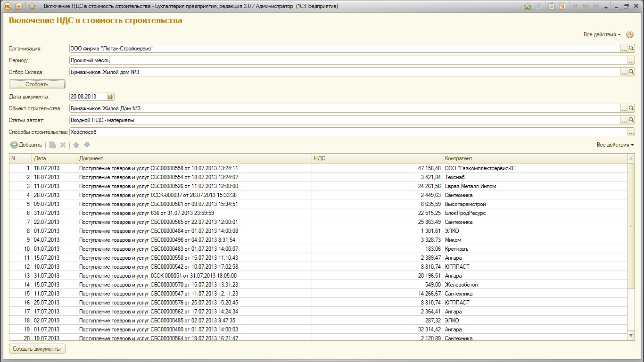Sort by the 'Контрагент' column header
Viewport: 644px width, 362px height.
click(535, 158)
